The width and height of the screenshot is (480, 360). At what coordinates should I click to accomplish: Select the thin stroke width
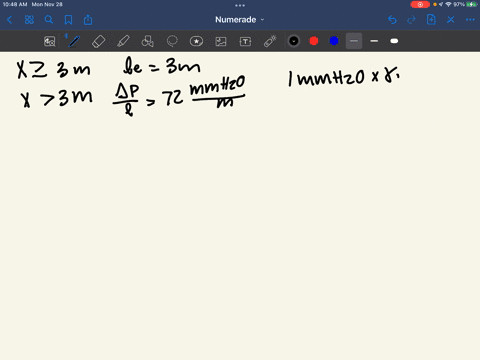pos(354,41)
